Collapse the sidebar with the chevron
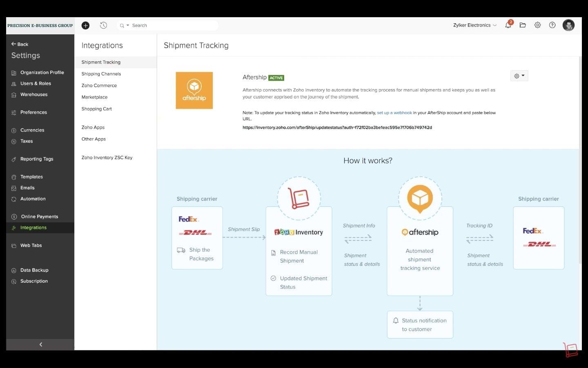This screenshot has height=368, width=588. pos(40,344)
